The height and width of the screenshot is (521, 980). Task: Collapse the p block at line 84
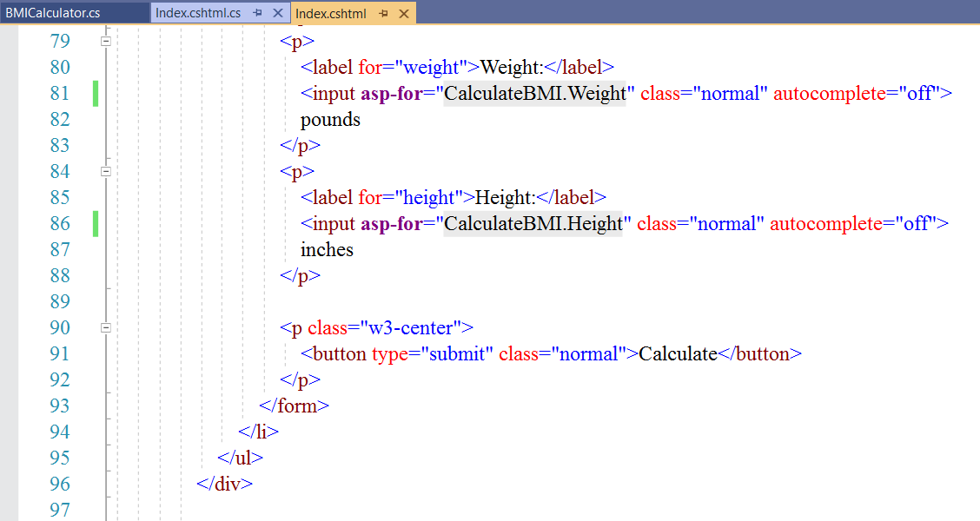pos(106,171)
